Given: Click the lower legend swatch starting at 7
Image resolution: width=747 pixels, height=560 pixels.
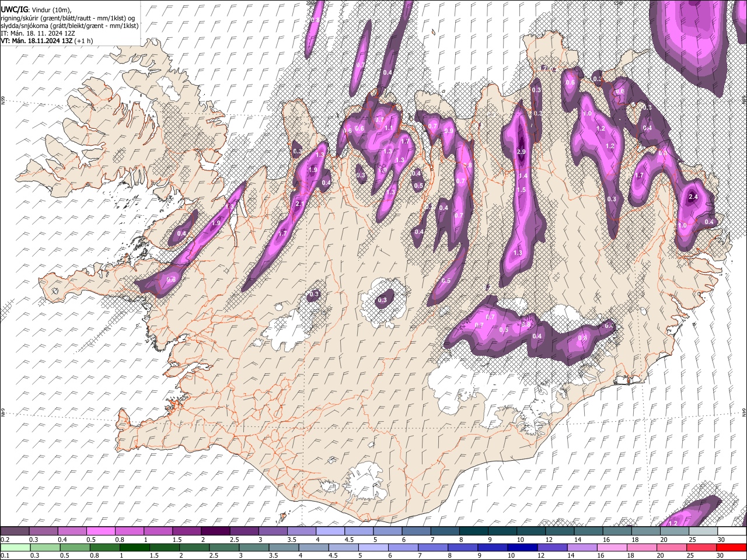Looking at the screenshot, I should click(x=433, y=547).
